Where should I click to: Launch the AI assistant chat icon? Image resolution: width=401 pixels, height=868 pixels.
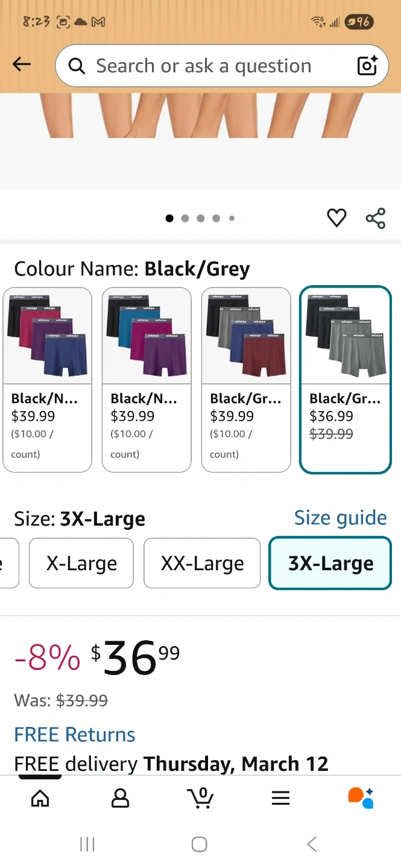(x=361, y=798)
